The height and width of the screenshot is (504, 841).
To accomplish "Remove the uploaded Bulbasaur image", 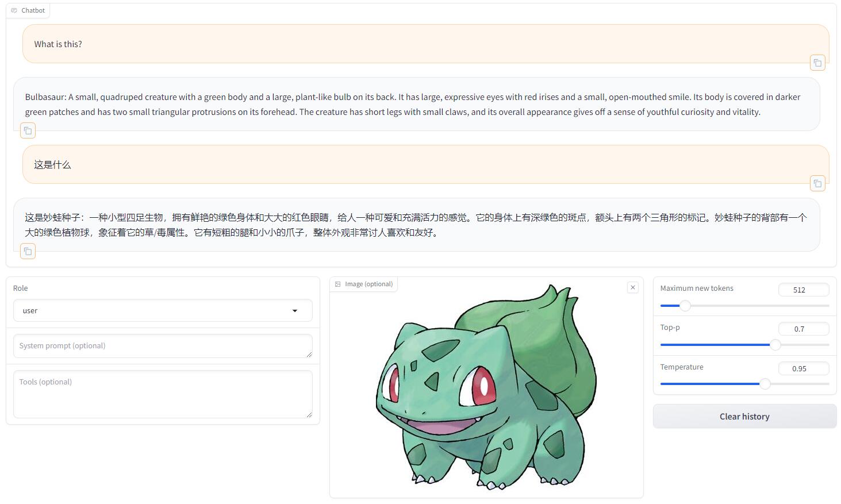I will 632,287.
